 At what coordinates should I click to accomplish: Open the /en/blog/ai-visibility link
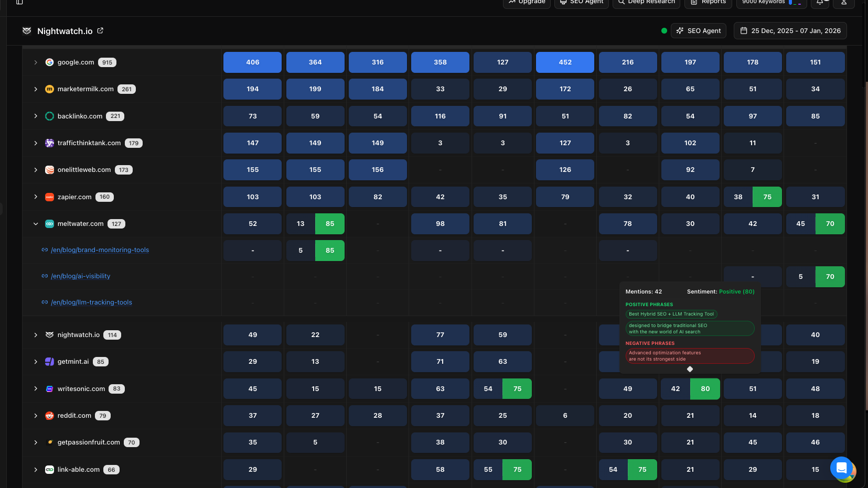pos(80,276)
